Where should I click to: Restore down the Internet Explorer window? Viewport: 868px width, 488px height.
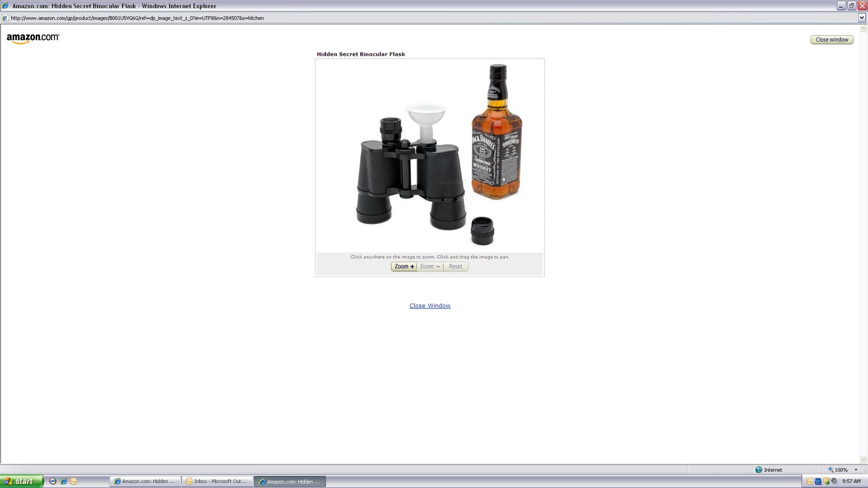pyautogui.click(x=852, y=6)
